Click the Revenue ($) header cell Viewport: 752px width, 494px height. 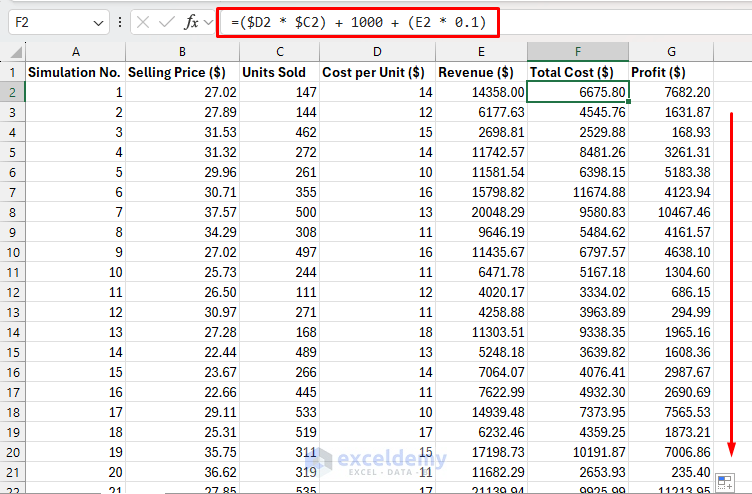pyautogui.click(x=481, y=72)
